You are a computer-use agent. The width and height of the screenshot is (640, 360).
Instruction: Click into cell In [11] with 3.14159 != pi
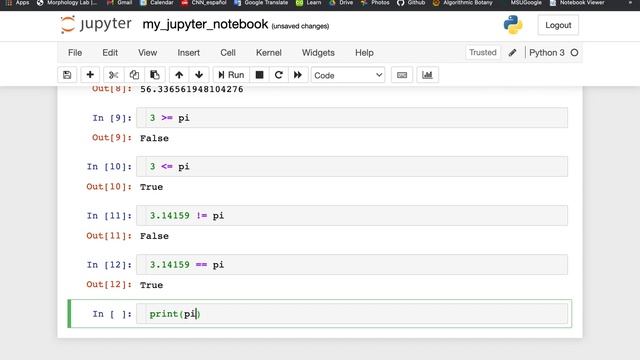click(352, 216)
